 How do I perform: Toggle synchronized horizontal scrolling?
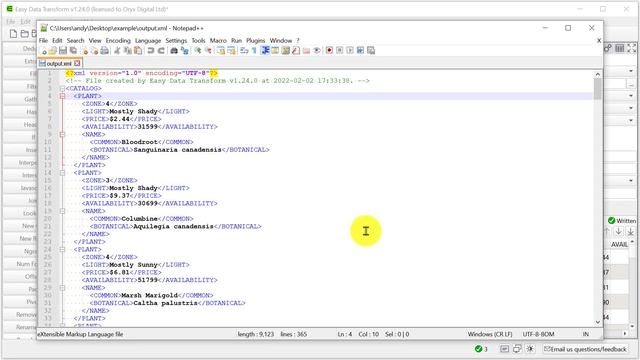232,50
